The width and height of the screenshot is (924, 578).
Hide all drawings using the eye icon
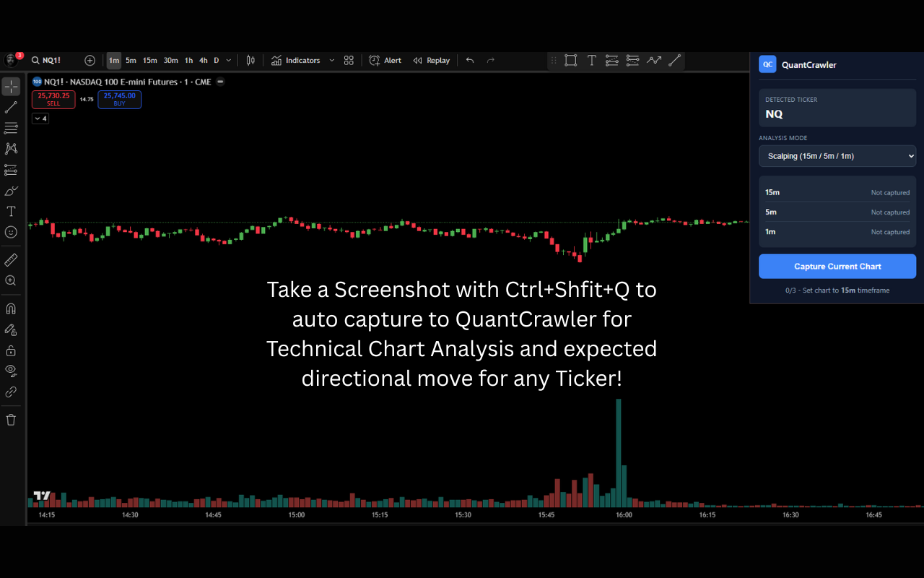point(11,371)
